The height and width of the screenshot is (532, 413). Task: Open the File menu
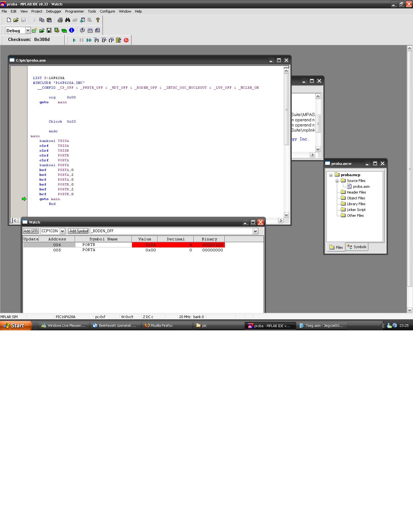[4, 11]
